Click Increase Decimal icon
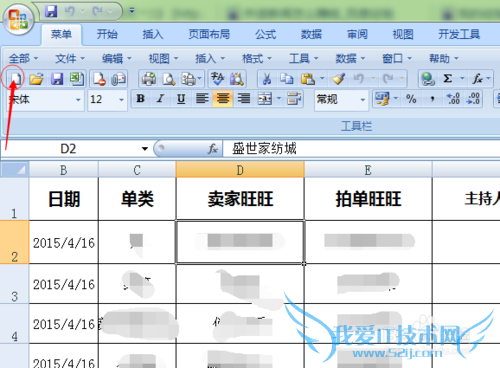500x368 pixels. click(453, 99)
